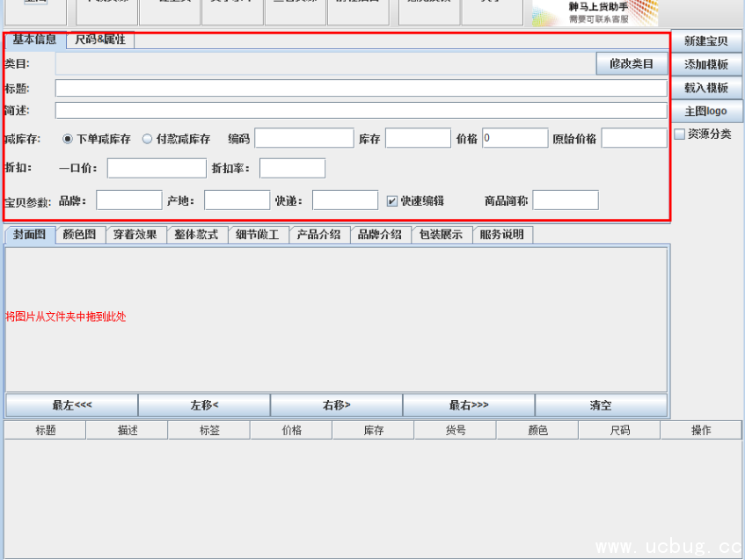This screenshot has width=745, height=560.
Task: Click the 右移> button
Action: 336,405
